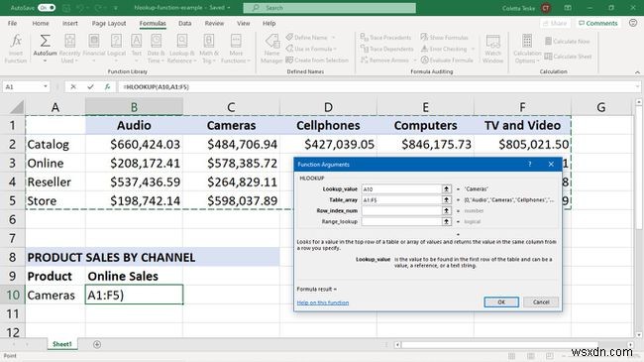Click cell containing $660,424.03

click(135, 145)
